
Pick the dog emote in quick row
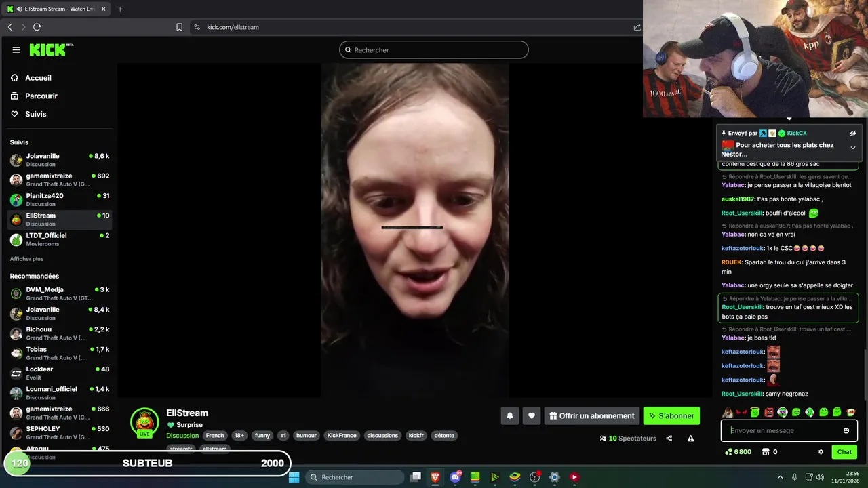[x=728, y=412]
